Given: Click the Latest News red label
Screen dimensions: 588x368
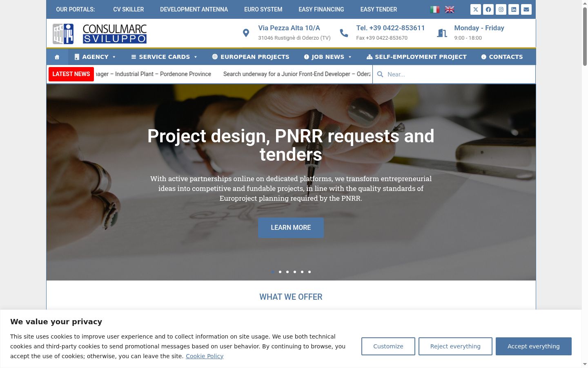Looking at the screenshot, I should point(71,74).
